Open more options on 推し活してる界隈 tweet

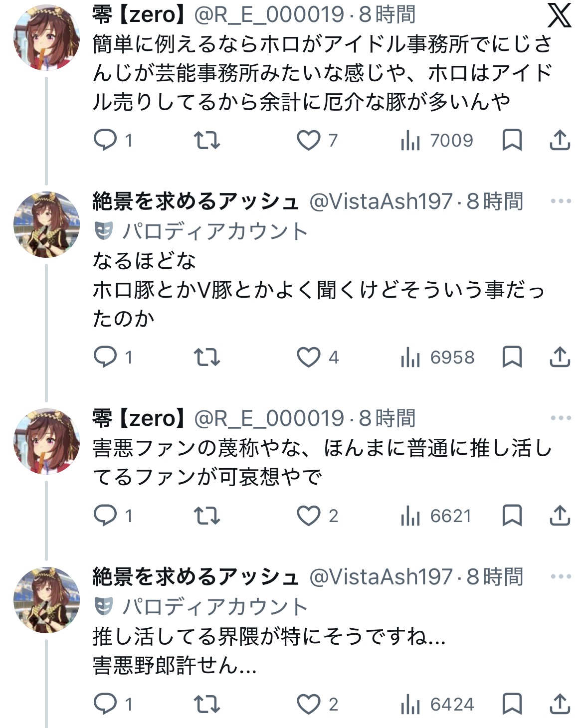coord(561,576)
